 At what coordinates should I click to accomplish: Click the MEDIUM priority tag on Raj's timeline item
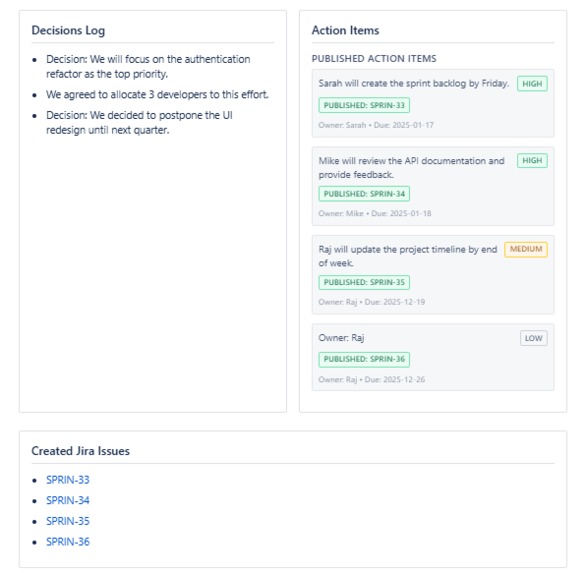[x=526, y=249]
